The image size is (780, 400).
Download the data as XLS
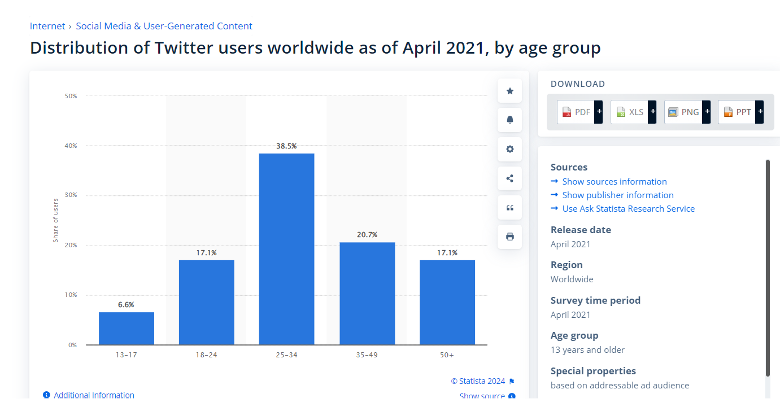pyautogui.click(x=629, y=112)
